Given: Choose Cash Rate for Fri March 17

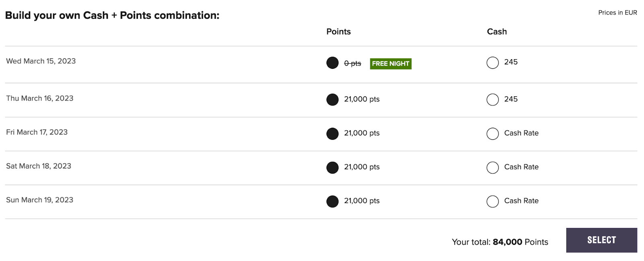Looking at the screenshot, I should (x=493, y=134).
